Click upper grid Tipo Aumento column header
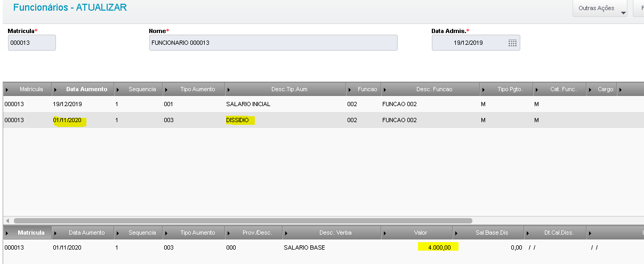The width and height of the screenshot is (644, 264). coord(194,89)
